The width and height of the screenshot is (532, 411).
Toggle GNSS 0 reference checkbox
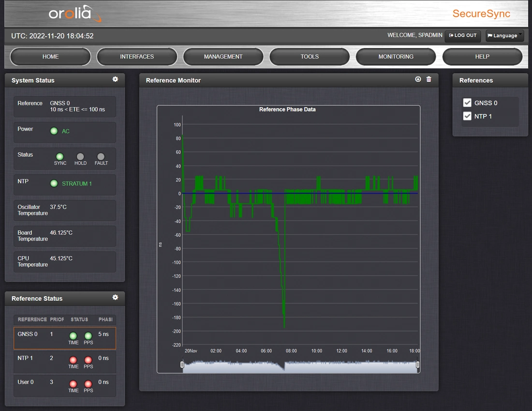click(467, 103)
